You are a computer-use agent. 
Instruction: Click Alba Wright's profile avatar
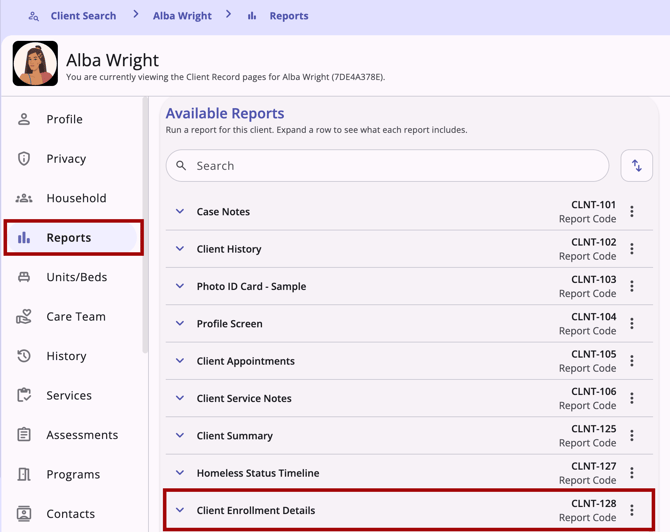(35, 63)
